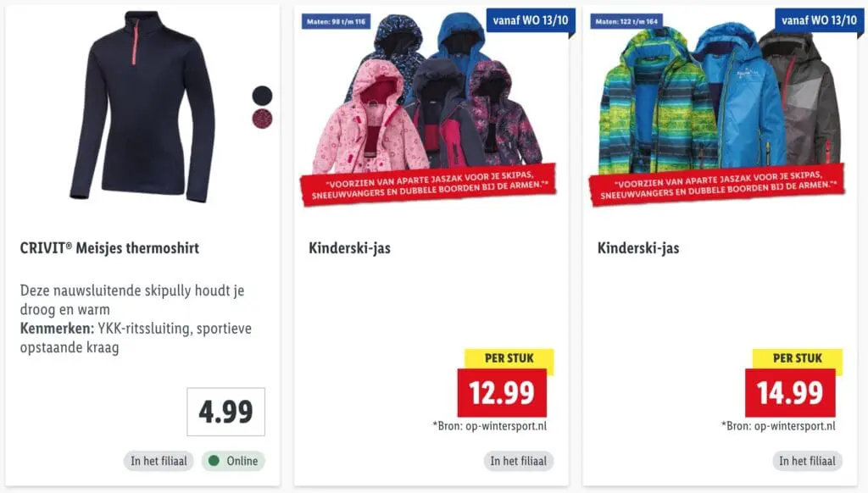Click the Maten 122 t/m 164 label
The height and width of the screenshot is (493, 868).
[626, 21]
